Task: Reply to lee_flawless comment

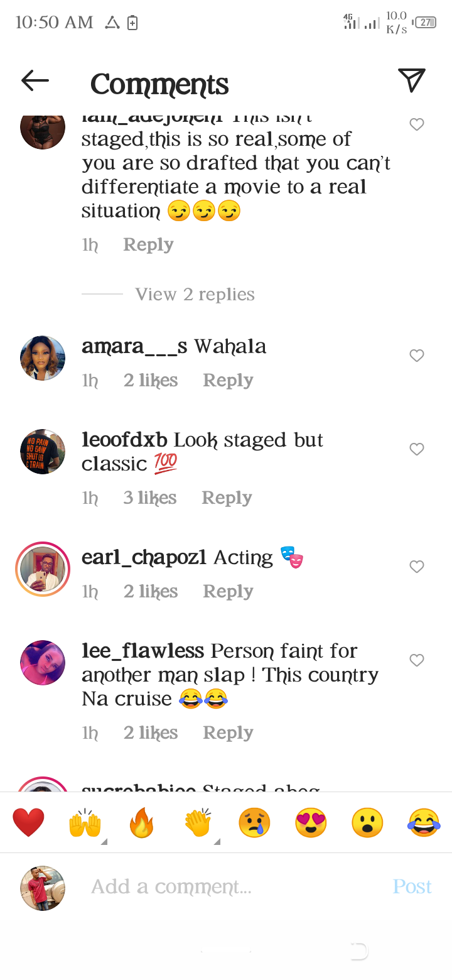Action: click(228, 733)
